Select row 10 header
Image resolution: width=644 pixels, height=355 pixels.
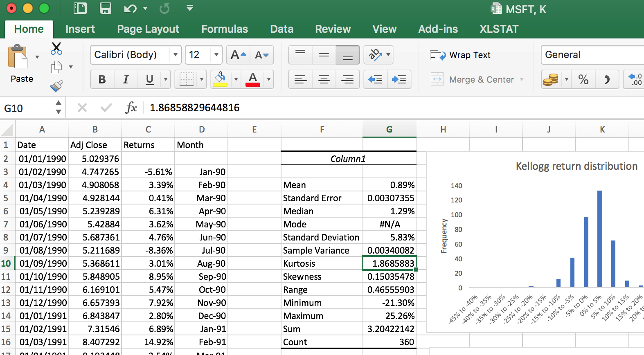click(x=7, y=263)
